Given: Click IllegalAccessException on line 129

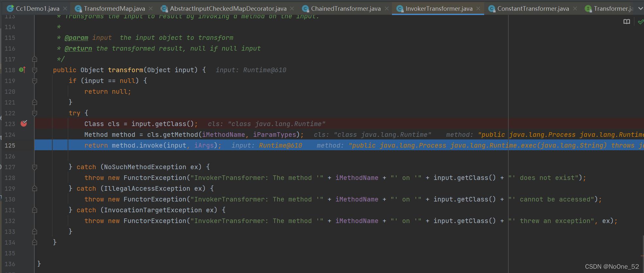Looking at the screenshot, I should click(x=147, y=188).
